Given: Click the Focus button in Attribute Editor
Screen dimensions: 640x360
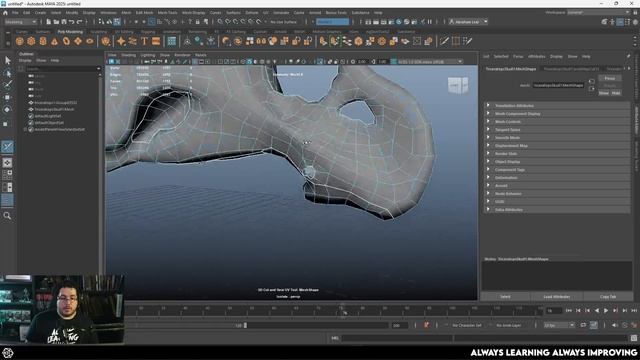Looking at the screenshot, I should [x=610, y=78].
